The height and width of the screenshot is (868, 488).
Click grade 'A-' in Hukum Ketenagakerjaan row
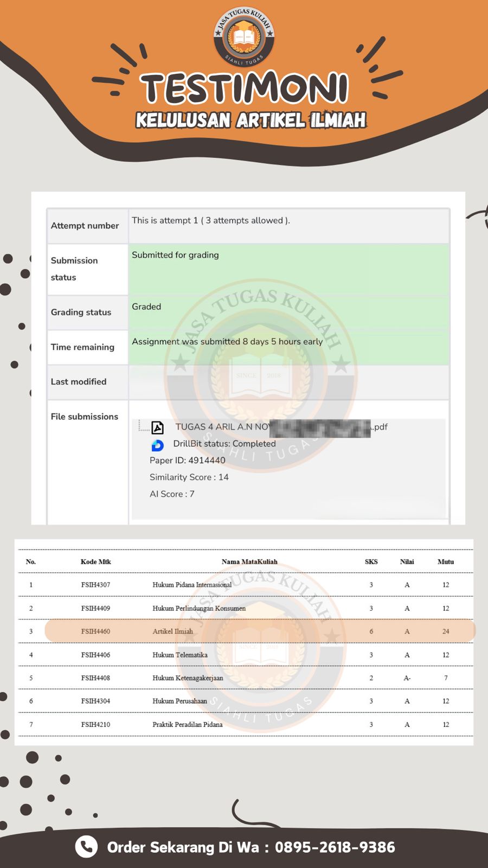(407, 678)
